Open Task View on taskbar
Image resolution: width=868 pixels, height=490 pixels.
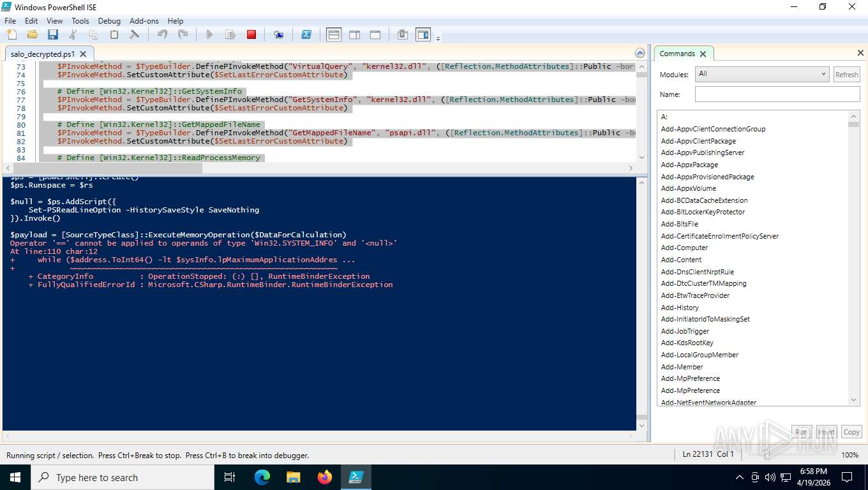coord(230,477)
